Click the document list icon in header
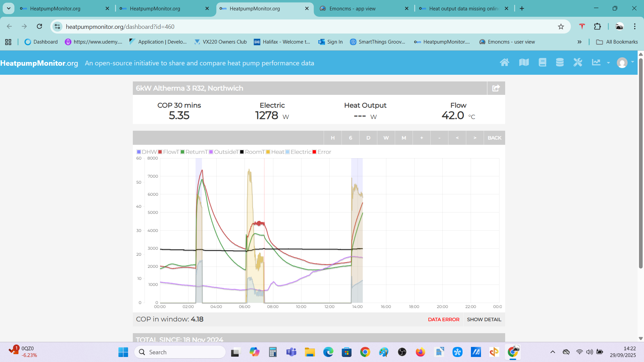644x362 pixels. (x=542, y=62)
